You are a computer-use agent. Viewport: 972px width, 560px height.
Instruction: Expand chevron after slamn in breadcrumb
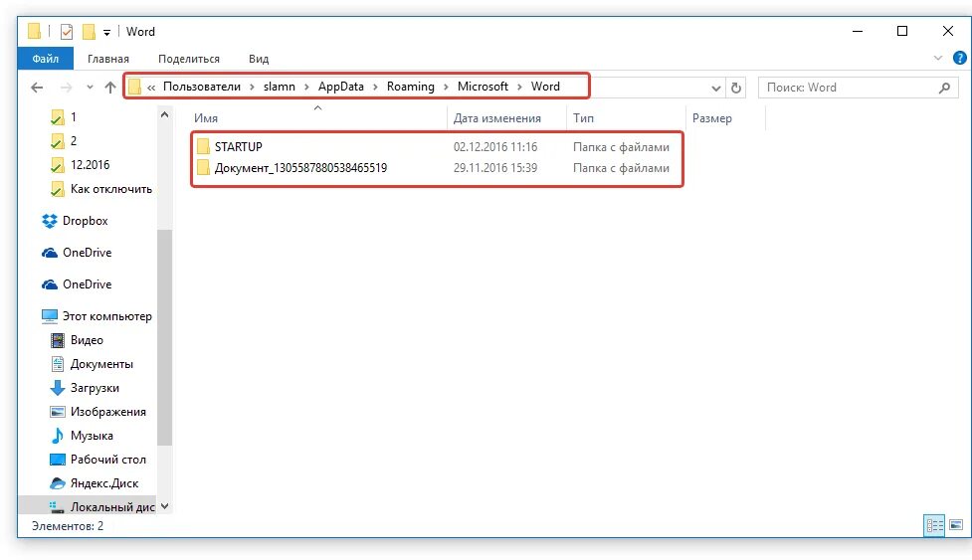pos(306,88)
